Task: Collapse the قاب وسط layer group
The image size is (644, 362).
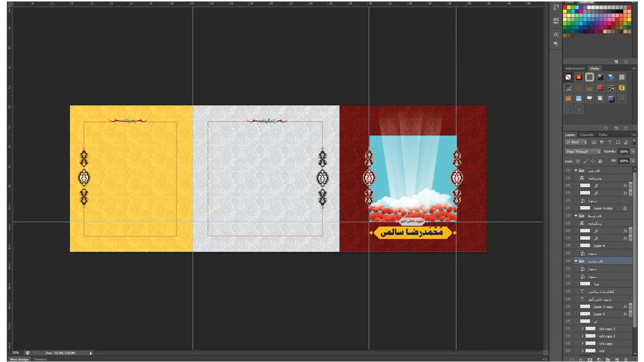Action: pos(576,216)
